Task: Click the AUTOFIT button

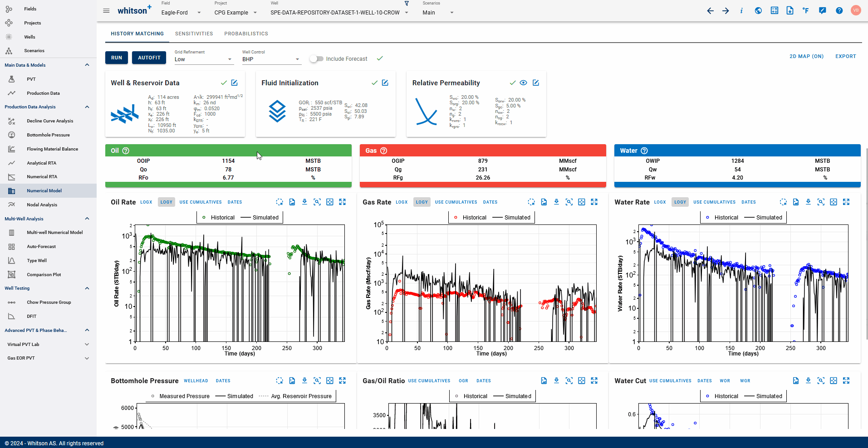Action: pyautogui.click(x=149, y=58)
